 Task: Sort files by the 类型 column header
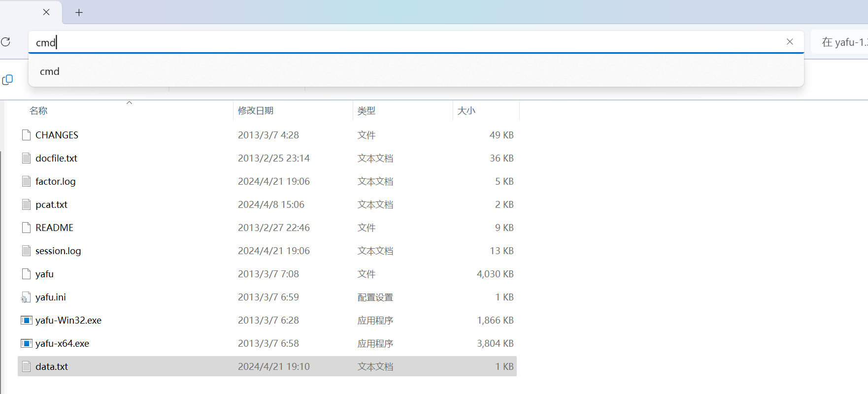[x=367, y=111]
